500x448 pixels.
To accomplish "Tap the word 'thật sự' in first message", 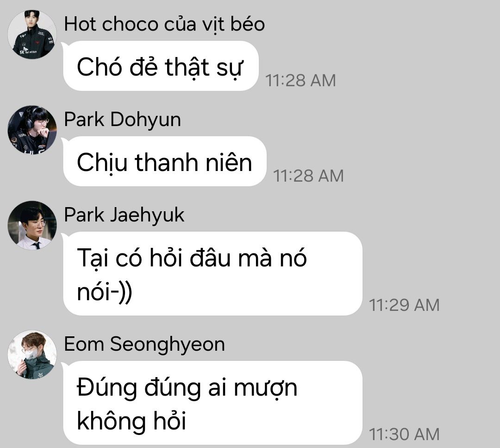I will (204, 68).
